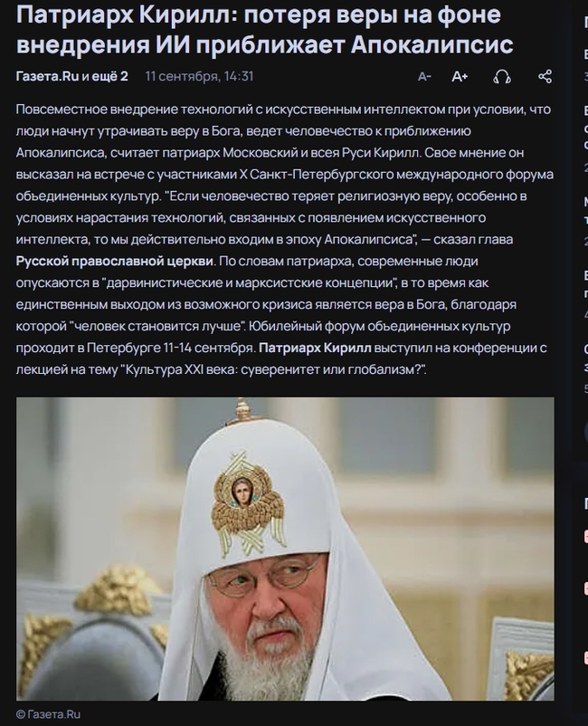Open the Патриарх Кирилл headline

[265, 30]
